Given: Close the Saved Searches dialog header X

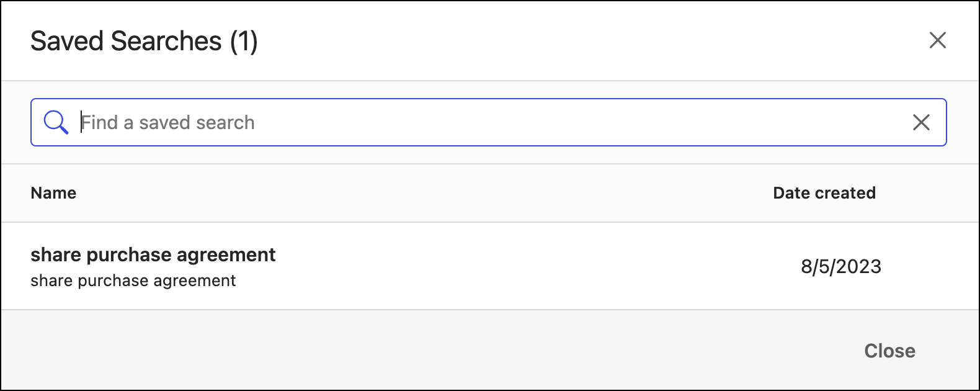Looking at the screenshot, I should 937,40.
